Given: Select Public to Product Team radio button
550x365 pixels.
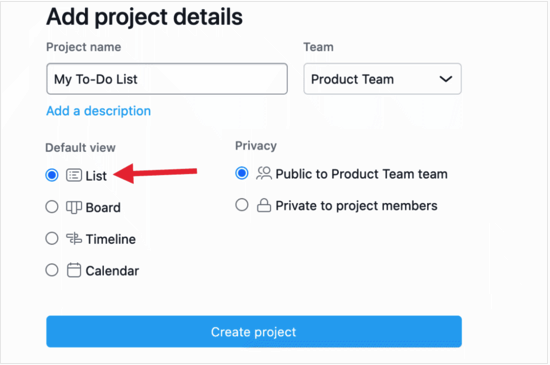Looking at the screenshot, I should pyautogui.click(x=242, y=173).
